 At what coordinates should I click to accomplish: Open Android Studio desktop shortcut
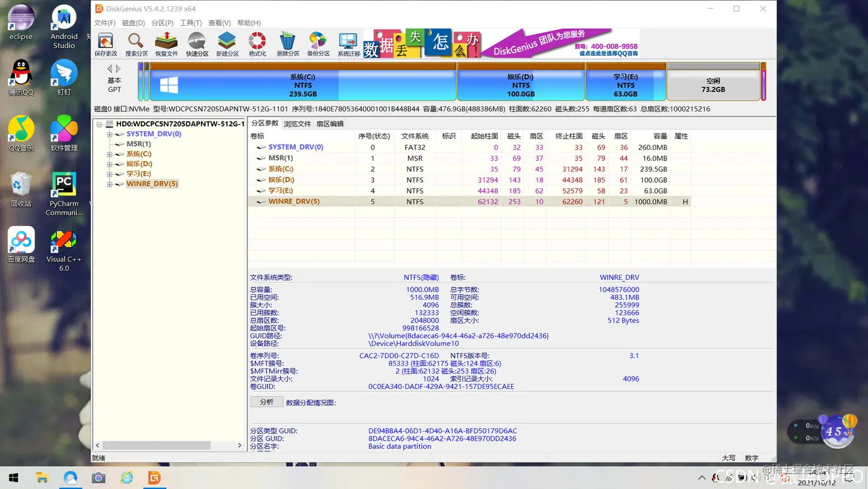pos(64,27)
